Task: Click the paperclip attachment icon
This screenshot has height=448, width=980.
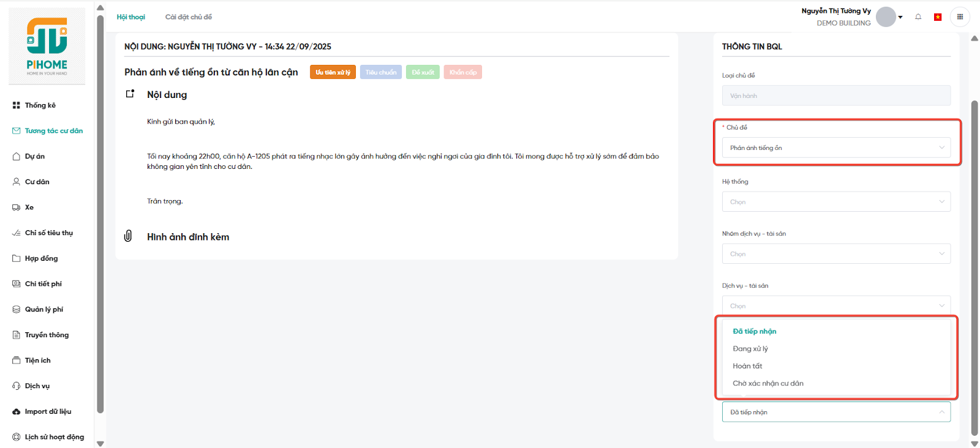Action: tap(128, 236)
